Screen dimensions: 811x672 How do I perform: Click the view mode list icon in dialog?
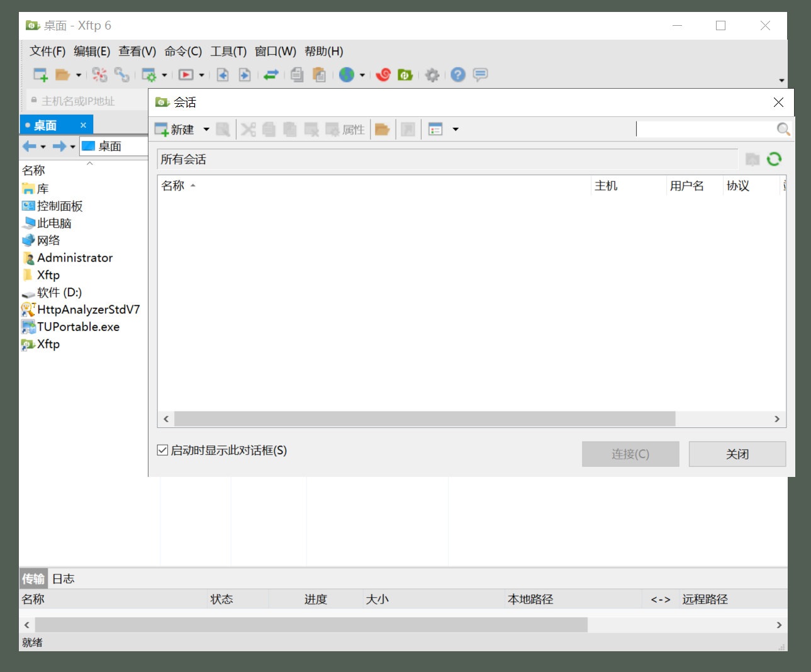[x=435, y=129]
